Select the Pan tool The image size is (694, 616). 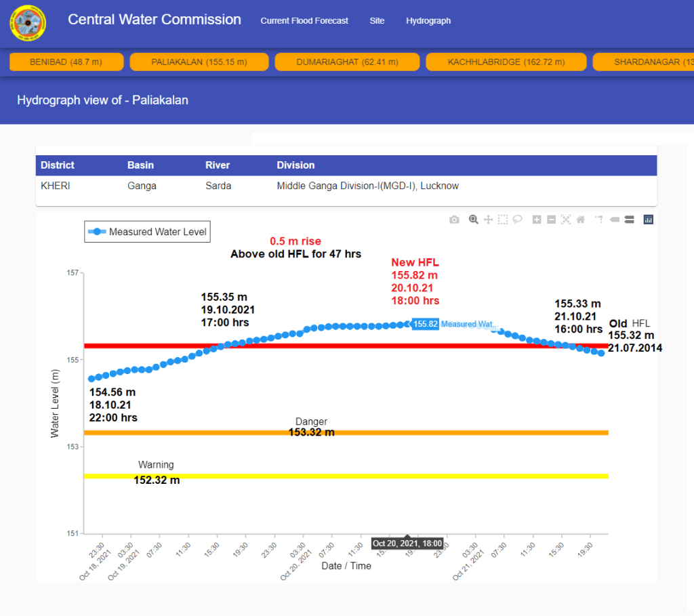coord(488,220)
